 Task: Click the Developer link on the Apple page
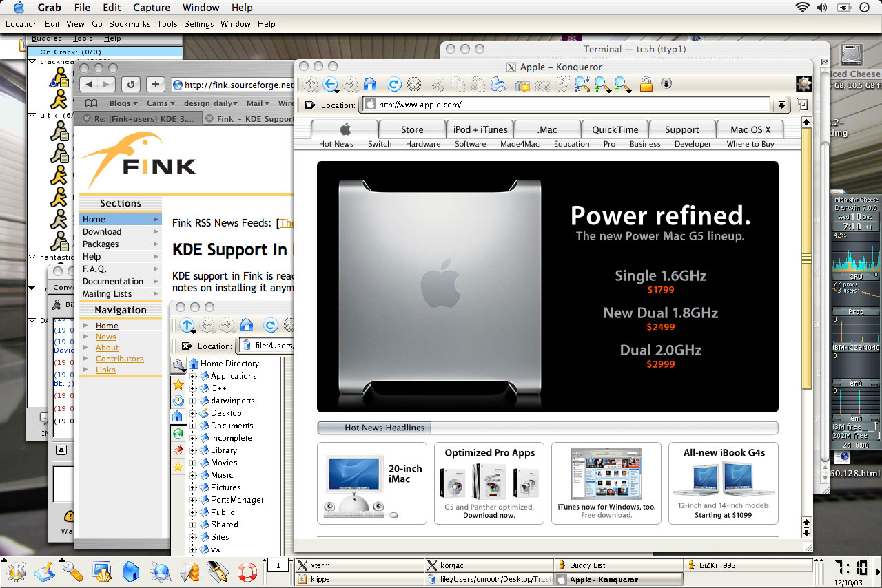click(693, 144)
